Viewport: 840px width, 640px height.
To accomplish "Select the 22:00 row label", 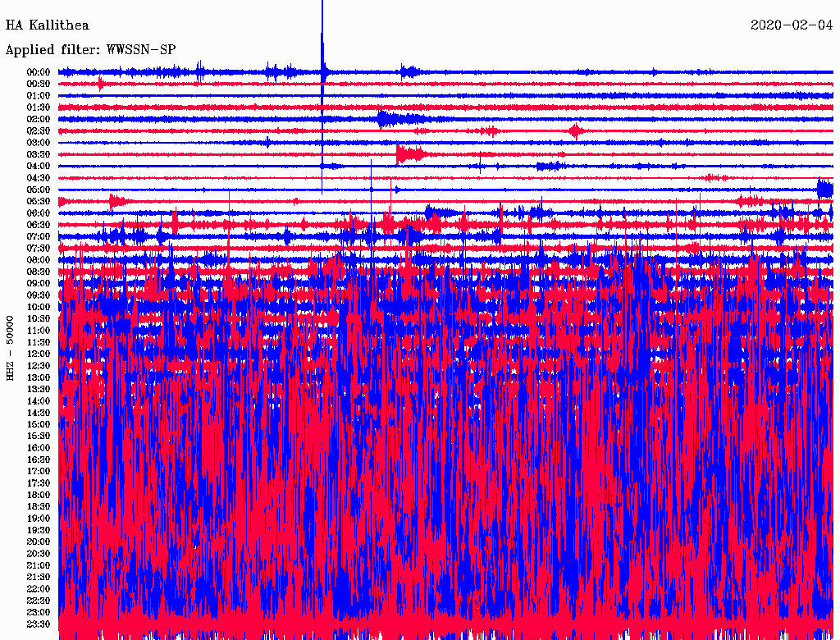I will tap(39, 589).
